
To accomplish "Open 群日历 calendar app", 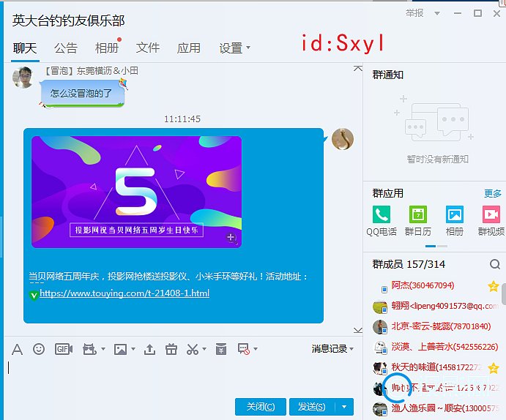I will coord(418,221).
